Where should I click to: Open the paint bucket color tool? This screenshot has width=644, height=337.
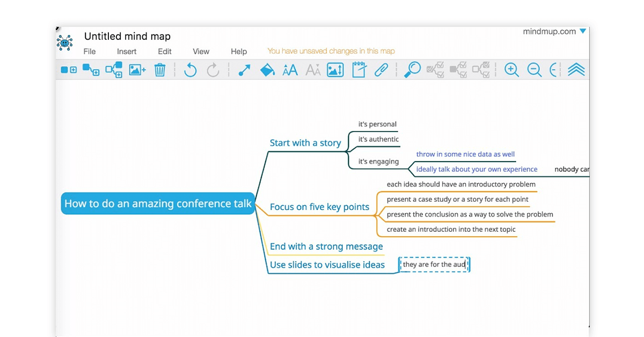click(x=267, y=70)
